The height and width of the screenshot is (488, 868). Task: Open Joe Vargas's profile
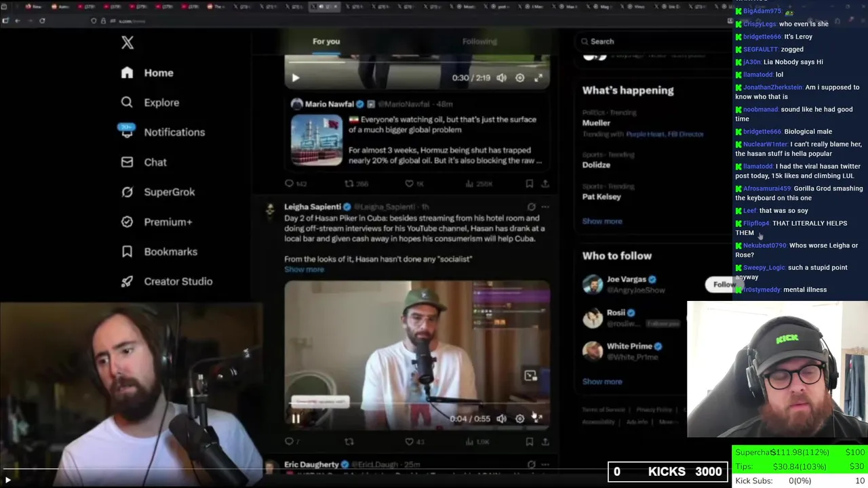tap(627, 279)
